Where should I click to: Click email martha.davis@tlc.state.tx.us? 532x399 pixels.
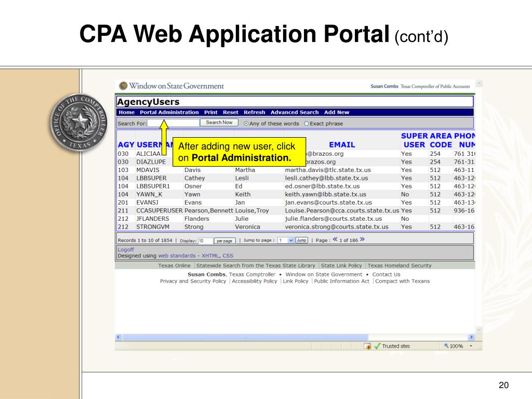[x=328, y=170]
